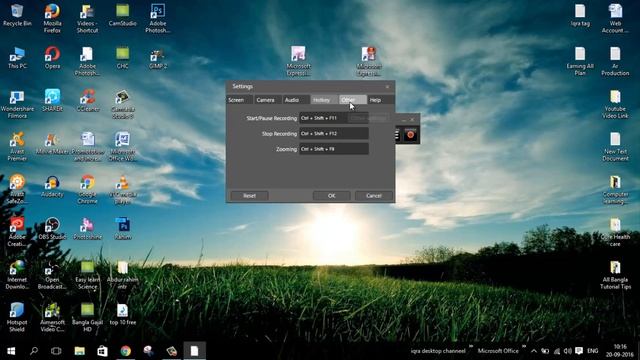Viewport: 640px width, 360px height.
Task: Select the Easy learn Science icon
Action: coord(87,275)
